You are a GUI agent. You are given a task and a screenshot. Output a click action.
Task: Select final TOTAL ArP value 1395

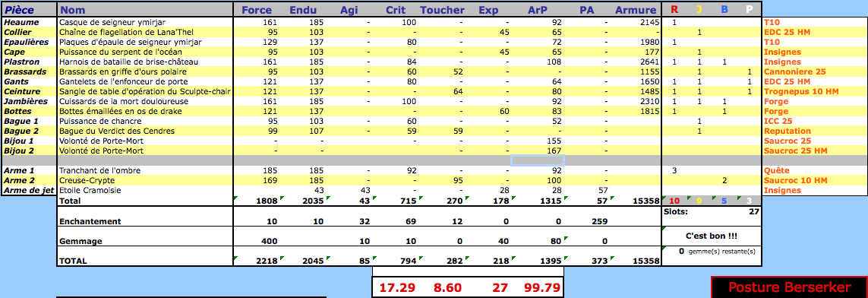[551, 260]
